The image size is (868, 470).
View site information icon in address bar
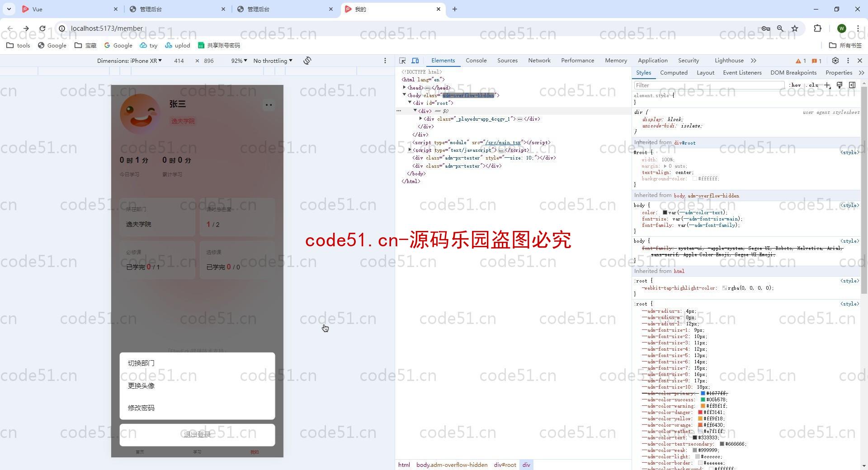coord(62,28)
